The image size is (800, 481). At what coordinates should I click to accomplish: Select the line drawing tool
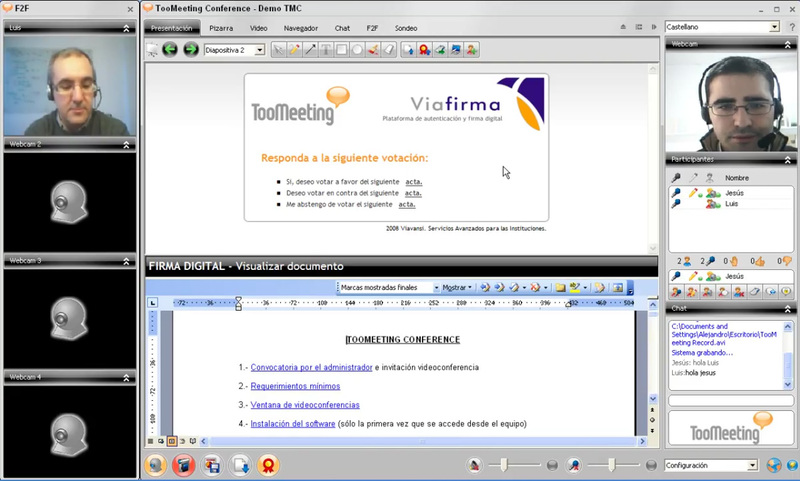310,49
